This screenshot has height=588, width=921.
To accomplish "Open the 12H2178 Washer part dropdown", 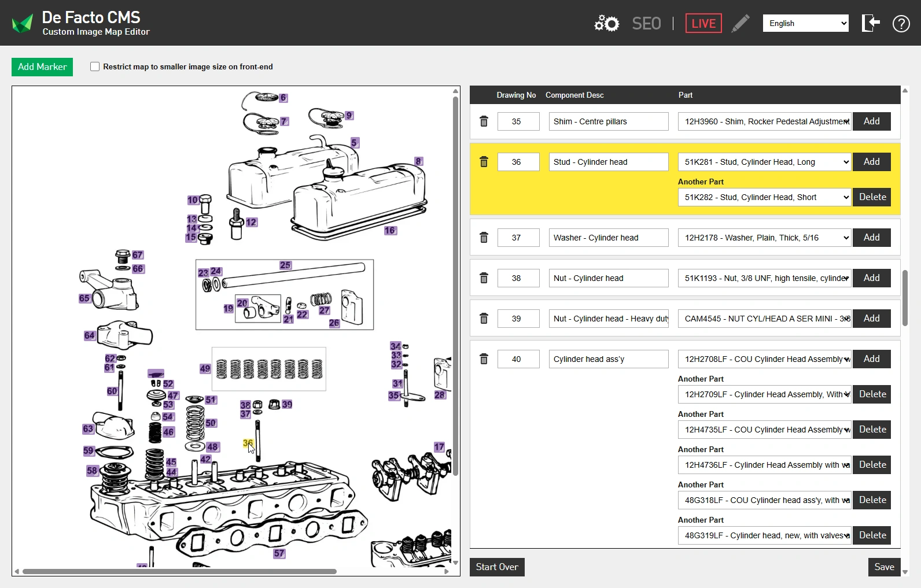I will click(764, 238).
